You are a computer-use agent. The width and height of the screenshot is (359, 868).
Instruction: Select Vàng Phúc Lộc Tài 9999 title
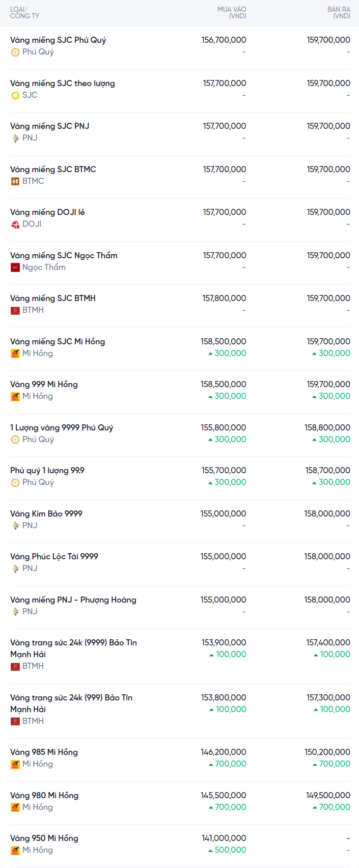[54, 556]
